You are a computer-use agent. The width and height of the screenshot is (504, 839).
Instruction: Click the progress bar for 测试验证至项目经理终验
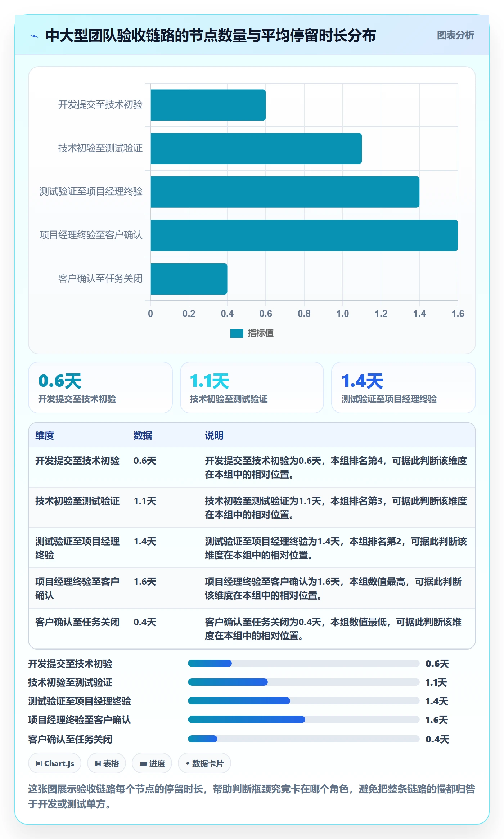[x=303, y=701]
